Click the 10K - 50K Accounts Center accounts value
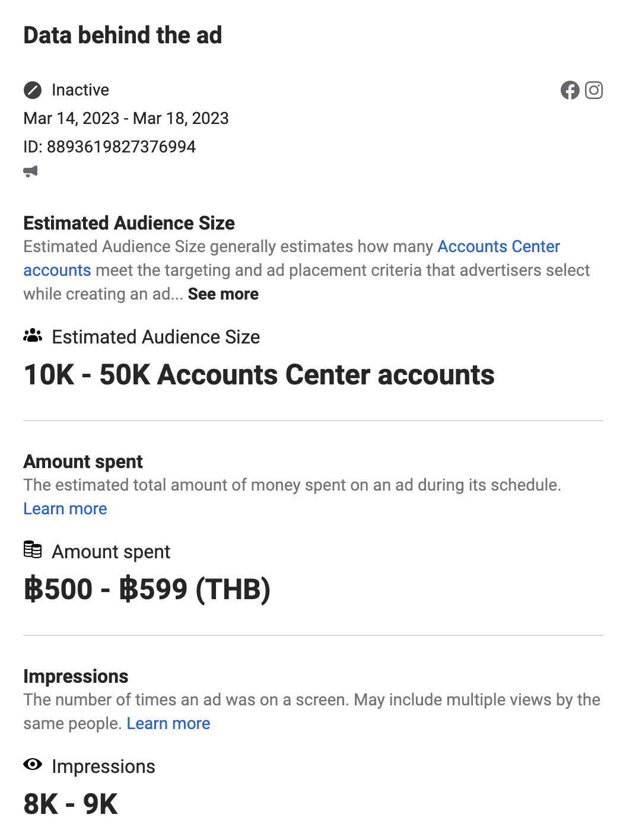Screen dimensions: 623x840 (259, 375)
